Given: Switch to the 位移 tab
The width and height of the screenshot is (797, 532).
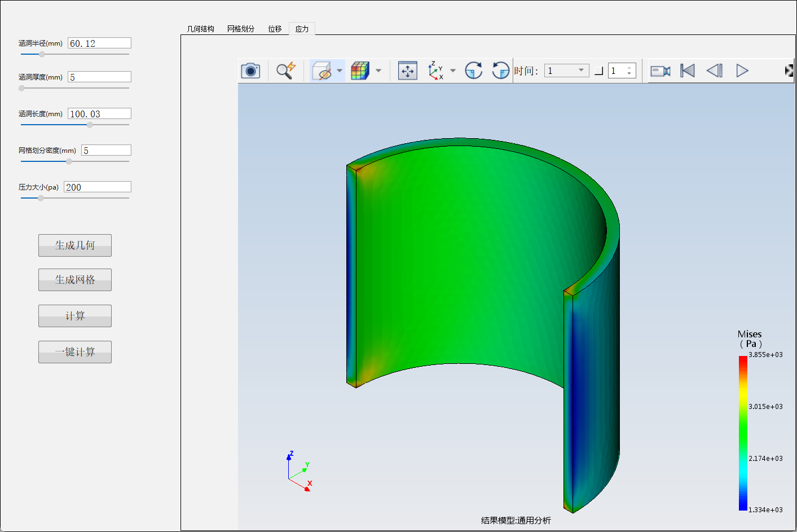Looking at the screenshot, I should tap(275, 29).
